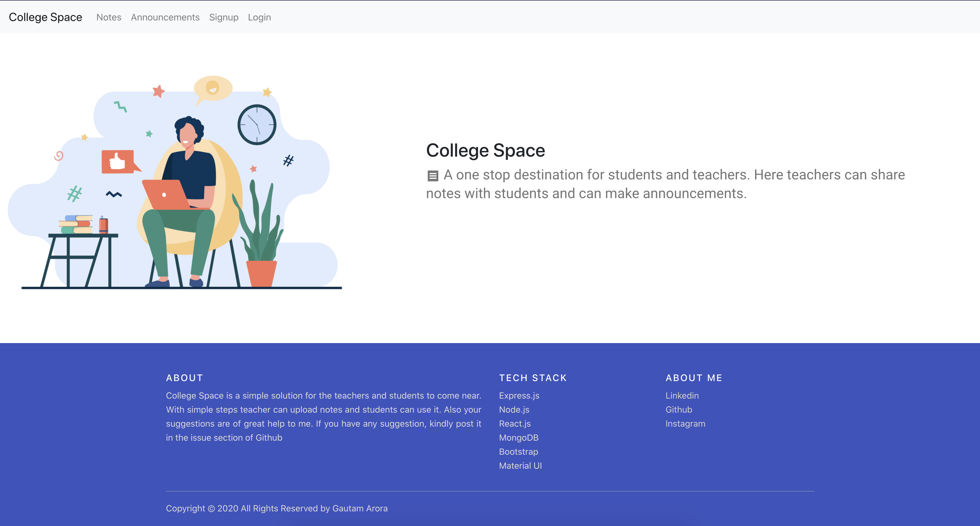Click the notes document icon beside description

pyautogui.click(x=432, y=175)
